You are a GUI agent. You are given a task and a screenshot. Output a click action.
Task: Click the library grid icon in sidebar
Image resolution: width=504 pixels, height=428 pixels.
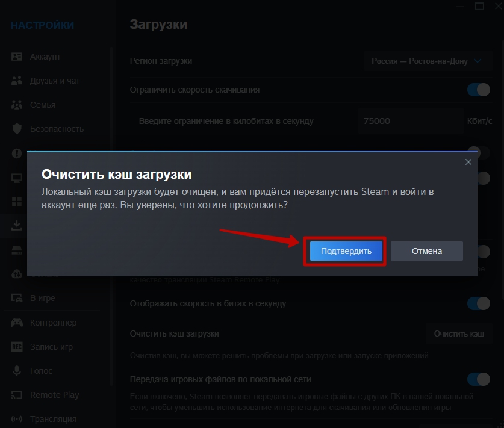(x=17, y=202)
